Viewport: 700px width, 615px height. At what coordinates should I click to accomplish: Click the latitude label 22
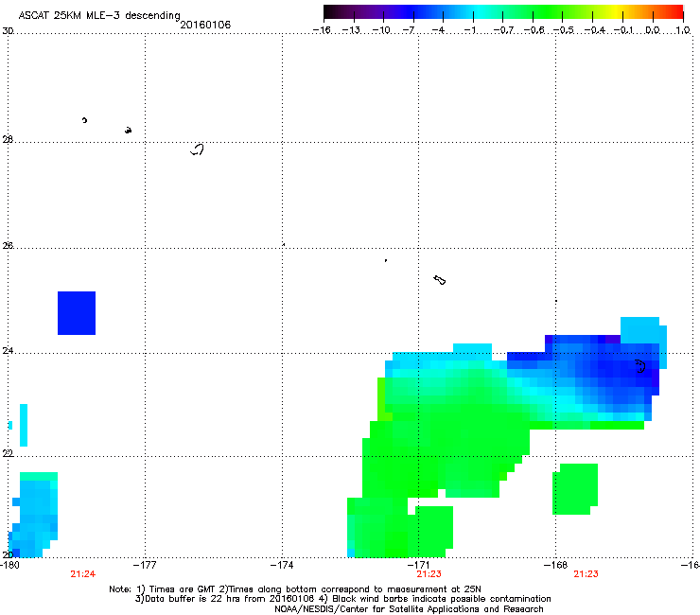pyautogui.click(x=8, y=454)
